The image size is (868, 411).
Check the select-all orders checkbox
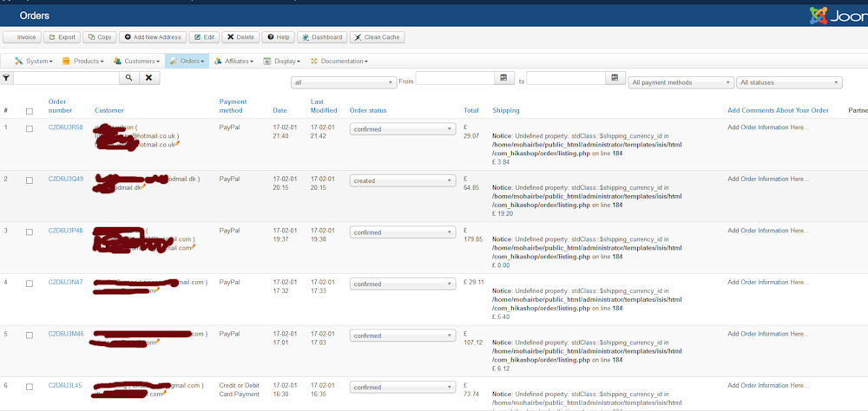tap(30, 111)
